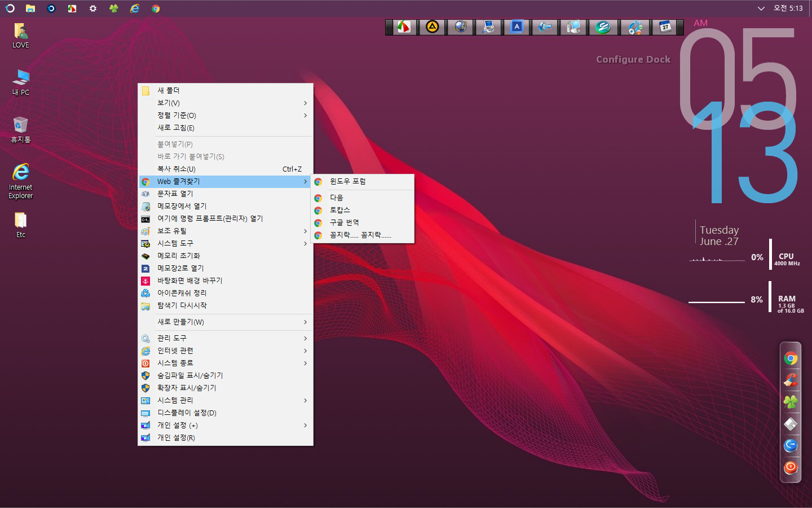Select the highlighted Web 즐겨찾기 menu entry

click(226, 181)
